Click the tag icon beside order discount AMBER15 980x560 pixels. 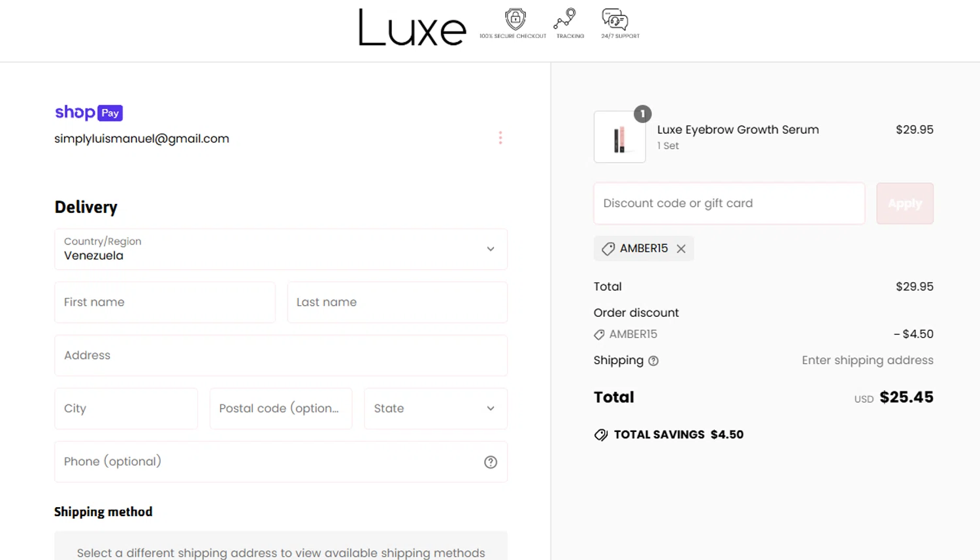click(599, 335)
